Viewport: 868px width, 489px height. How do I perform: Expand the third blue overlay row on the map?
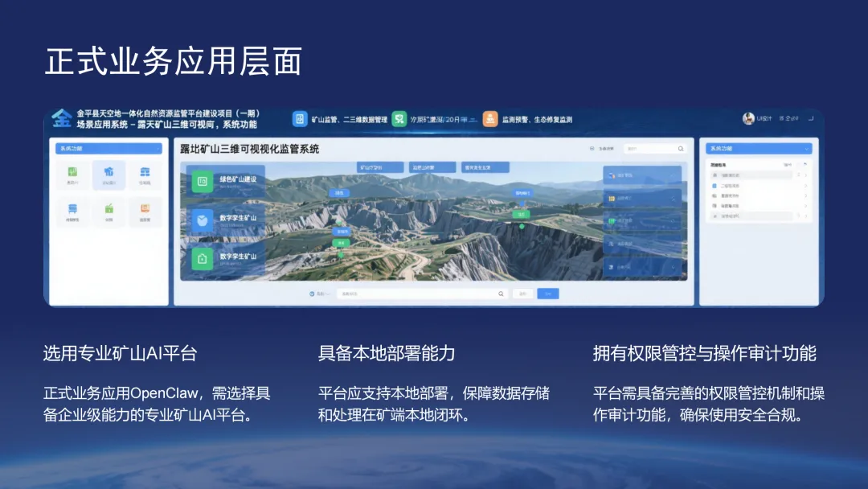click(x=642, y=221)
